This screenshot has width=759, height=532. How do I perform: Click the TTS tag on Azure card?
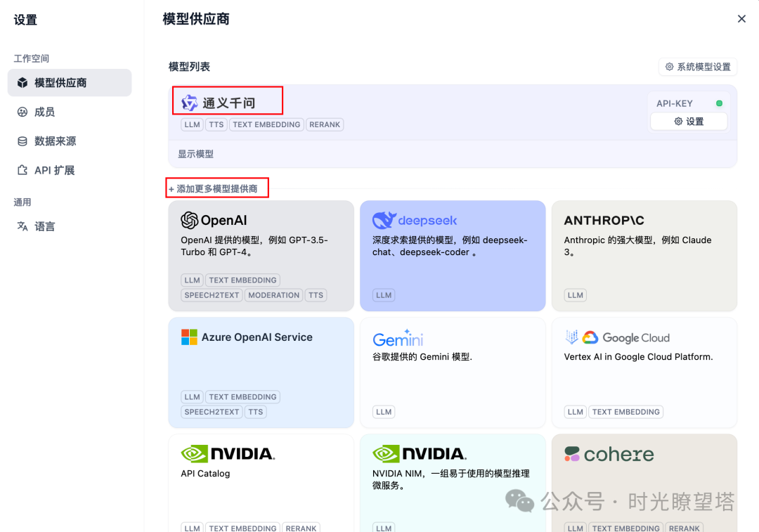pos(256,412)
